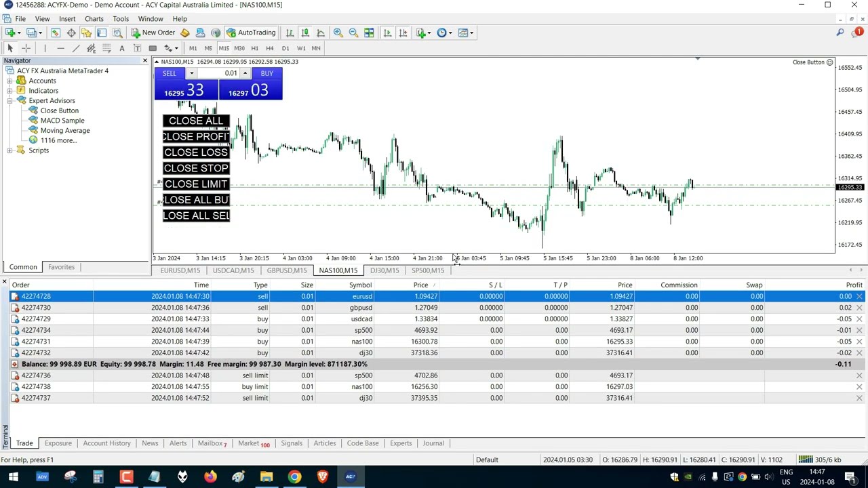Open the Exposure tab
Viewport: 868px width, 488px height.
(58, 443)
